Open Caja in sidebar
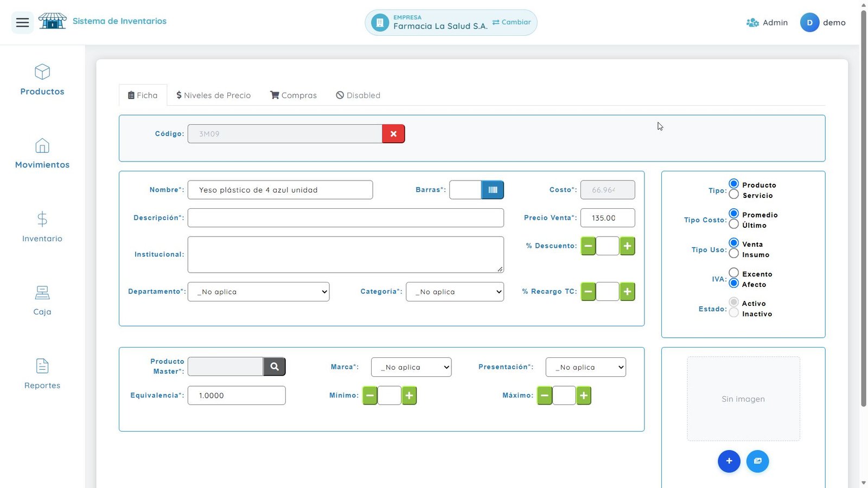Image resolution: width=868 pixels, height=488 pixels. click(42, 300)
